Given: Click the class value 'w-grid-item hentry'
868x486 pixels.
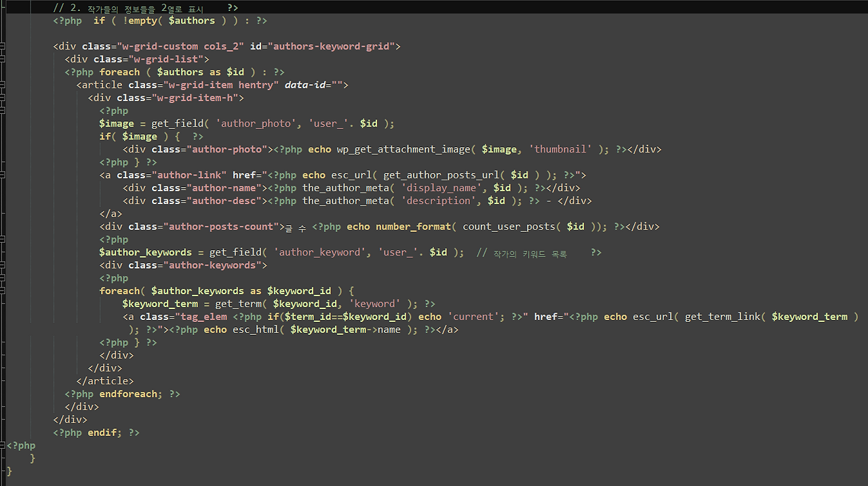Looking at the screenshot, I should point(220,85).
